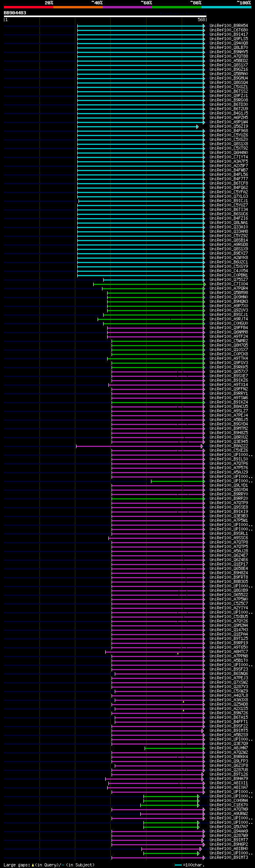
Task: Select the query name BB904483
Action: click(15, 13)
